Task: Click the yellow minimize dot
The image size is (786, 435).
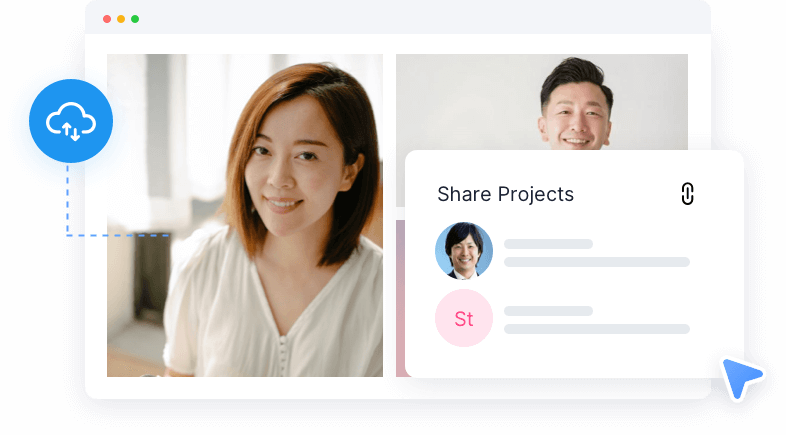Action: (121, 19)
